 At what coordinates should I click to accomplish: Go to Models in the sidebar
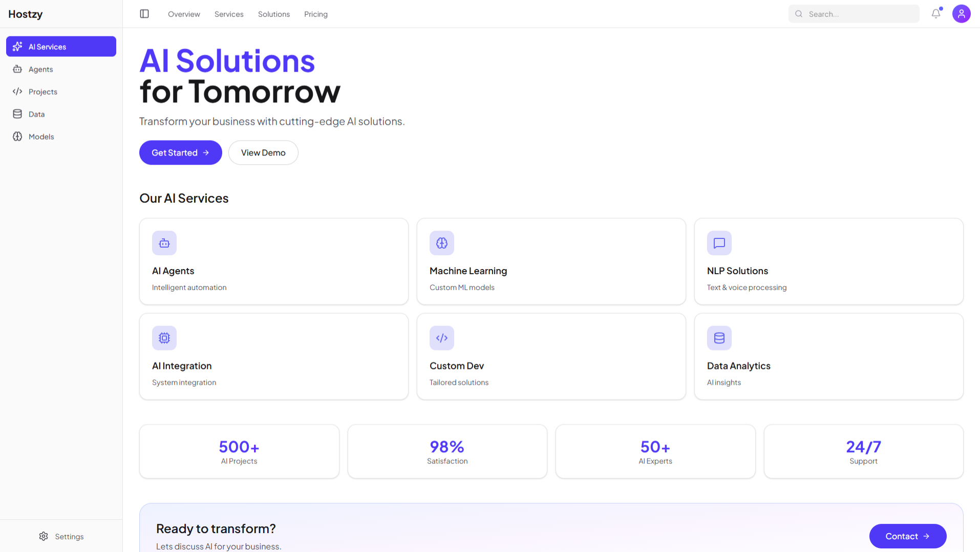click(61, 137)
